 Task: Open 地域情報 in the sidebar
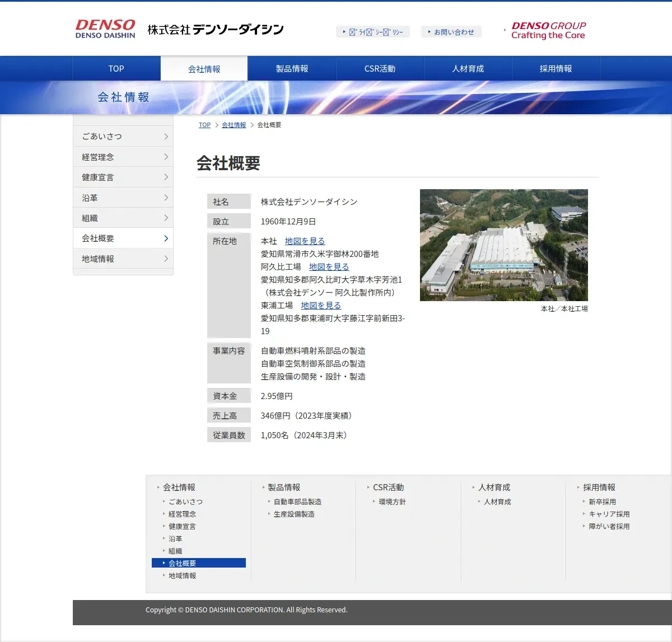point(123,259)
